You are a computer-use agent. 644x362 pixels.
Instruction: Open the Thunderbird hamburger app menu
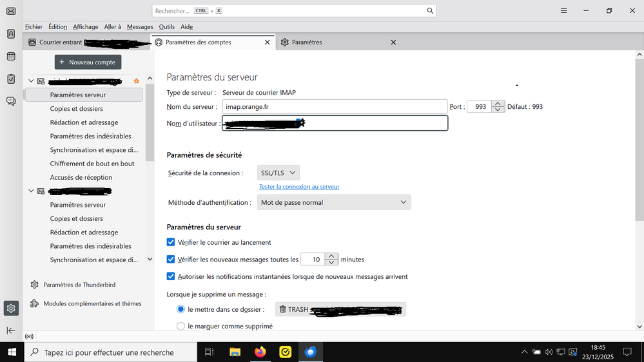pyautogui.click(x=563, y=11)
